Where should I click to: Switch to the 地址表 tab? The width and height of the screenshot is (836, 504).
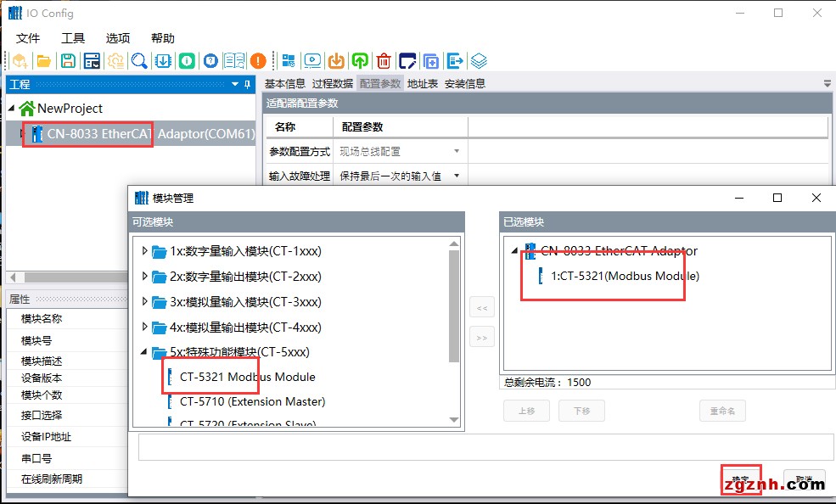[422, 83]
